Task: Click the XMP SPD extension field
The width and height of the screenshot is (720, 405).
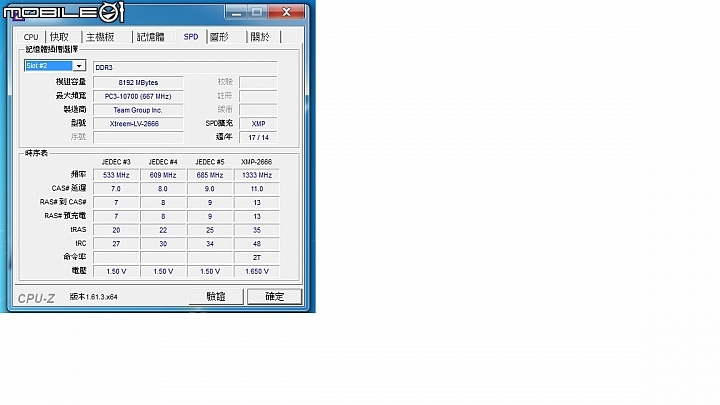Action: (x=259, y=124)
